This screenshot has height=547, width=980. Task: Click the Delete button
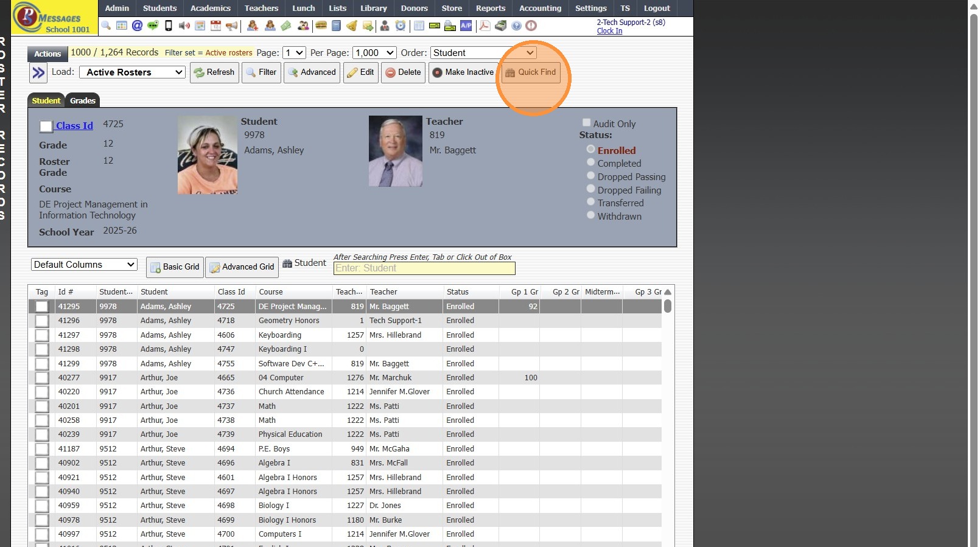click(403, 72)
